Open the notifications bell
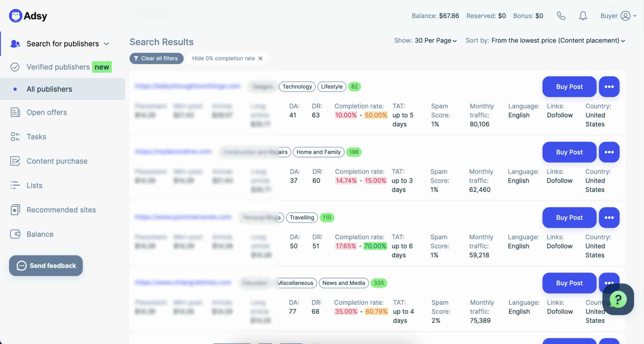644x344 pixels. coord(583,16)
